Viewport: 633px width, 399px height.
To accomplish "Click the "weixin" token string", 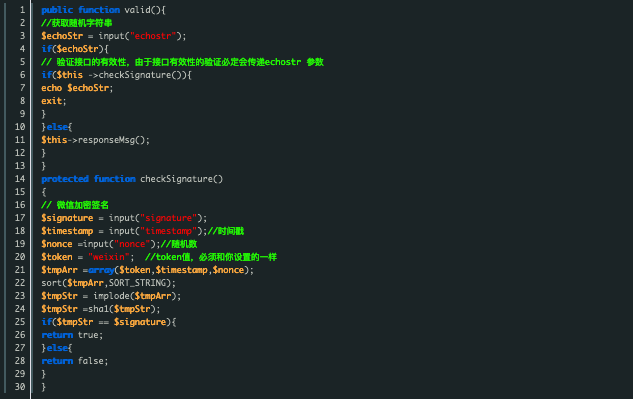I will click(x=109, y=257).
